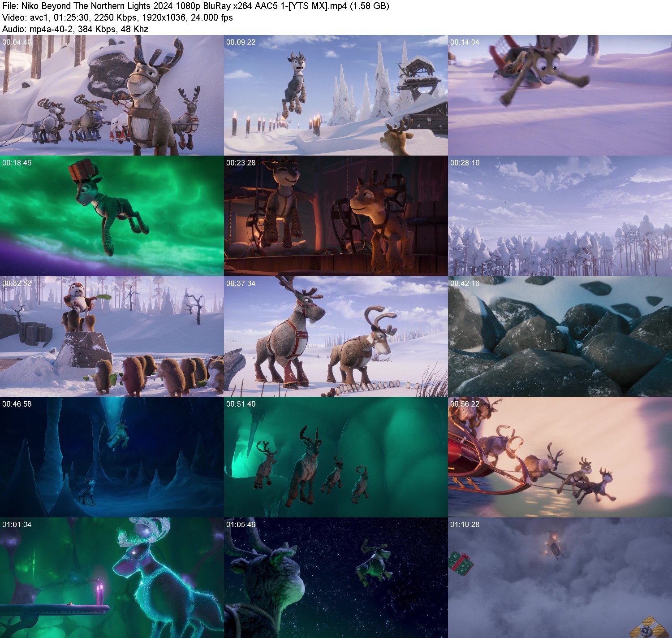Open the two reindeer frame at 00:37:34
The image size is (672, 638).
coord(336,337)
